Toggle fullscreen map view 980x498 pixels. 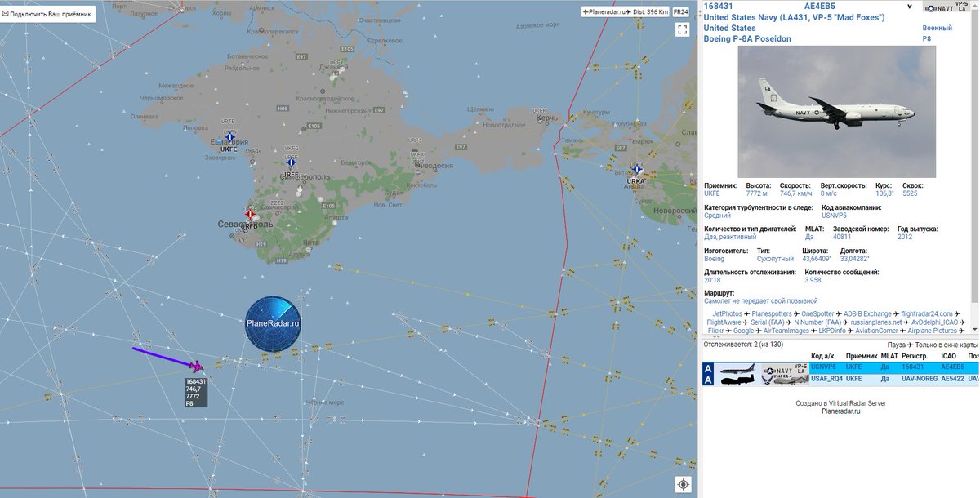tap(682, 29)
